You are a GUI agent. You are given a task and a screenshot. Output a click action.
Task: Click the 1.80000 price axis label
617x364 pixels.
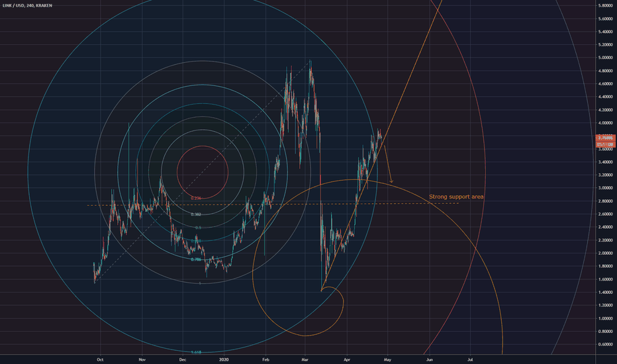pos(606,266)
